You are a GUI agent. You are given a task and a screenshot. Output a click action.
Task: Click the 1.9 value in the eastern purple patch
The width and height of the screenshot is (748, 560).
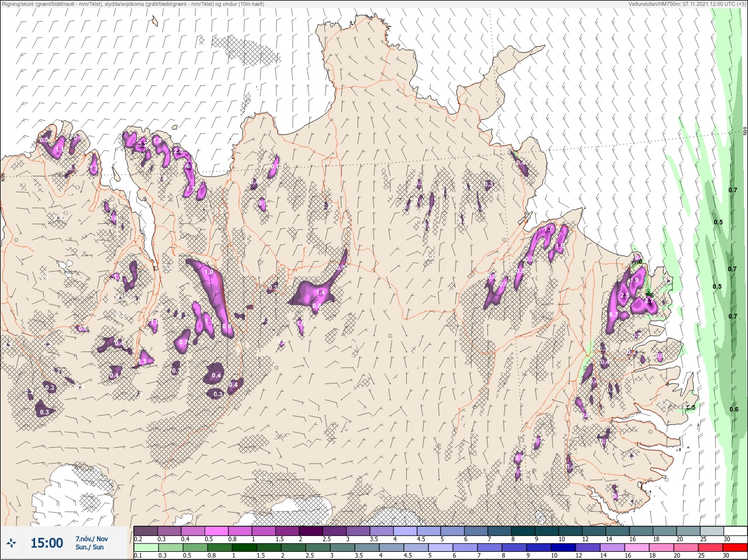(635, 281)
